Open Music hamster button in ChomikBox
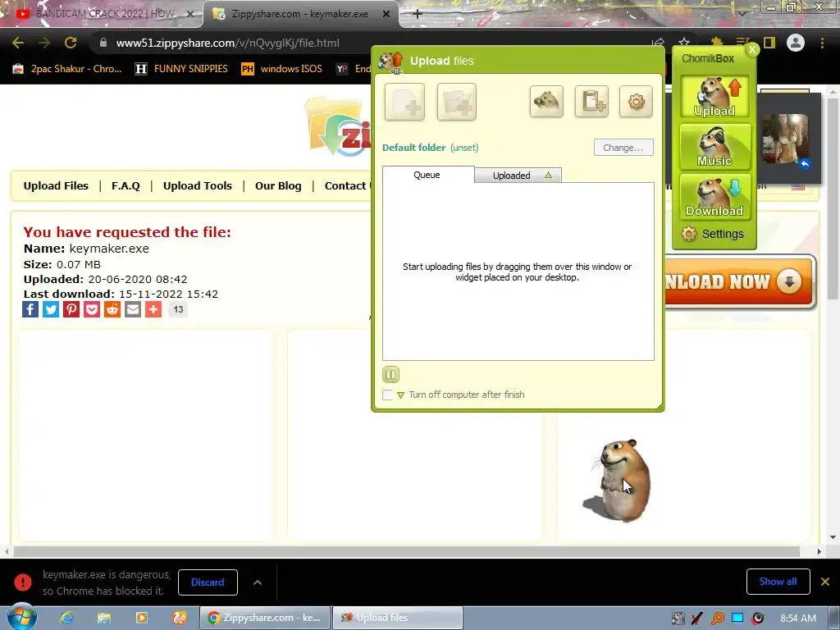The height and width of the screenshot is (630, 840). coord(714,147)
